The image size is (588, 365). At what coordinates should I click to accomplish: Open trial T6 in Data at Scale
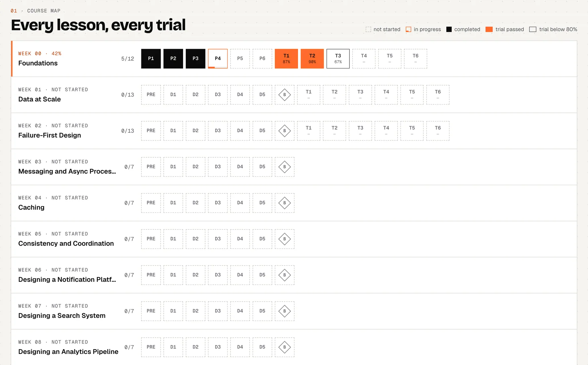tap(438, 95)
